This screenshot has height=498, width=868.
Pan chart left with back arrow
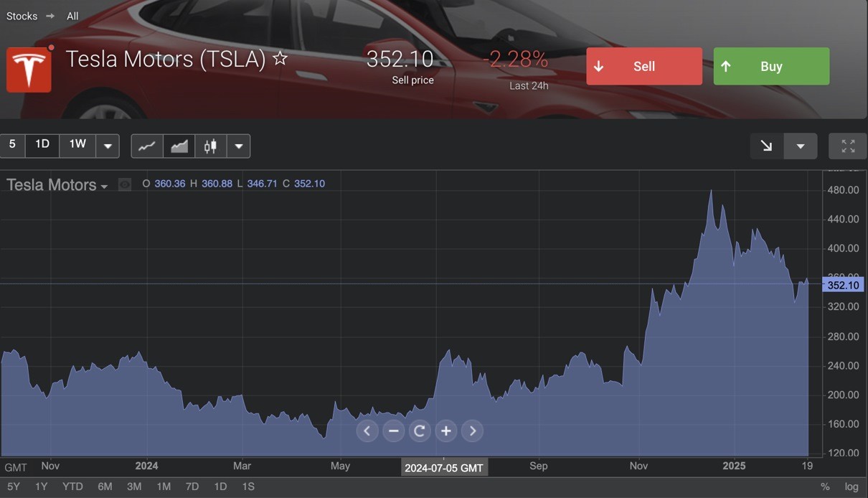367,431
